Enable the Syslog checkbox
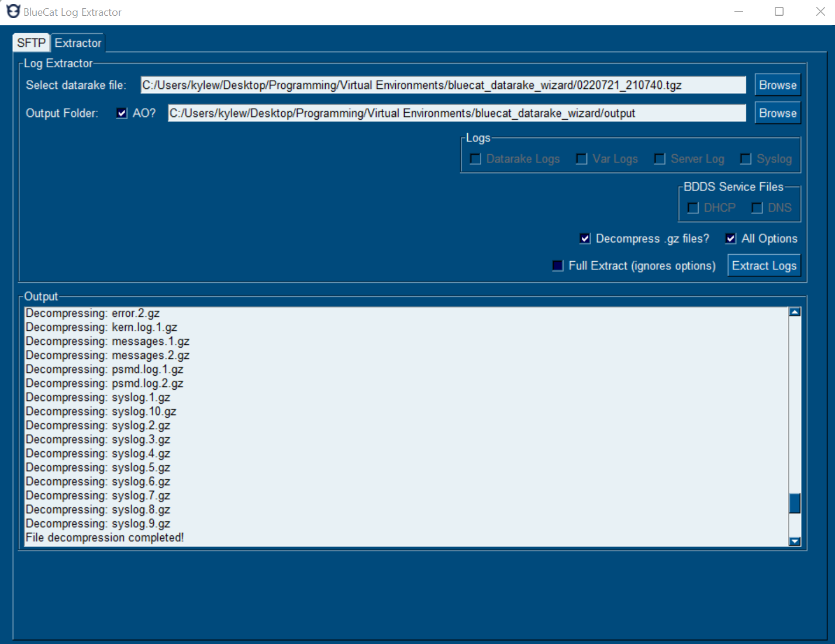Image resolution: width=835 pixels, height=644 pixels. tap(746, 158)
